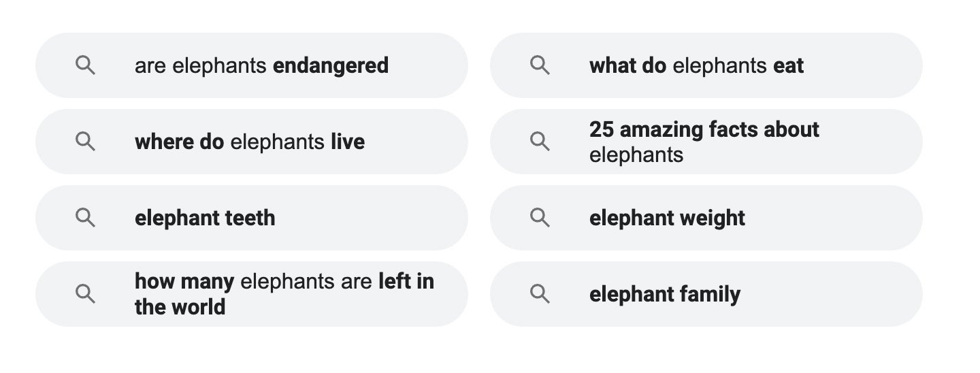Click magnifier icon beside '25 amazing facts'
Screen dimensions: 980x373
point(540,142)
